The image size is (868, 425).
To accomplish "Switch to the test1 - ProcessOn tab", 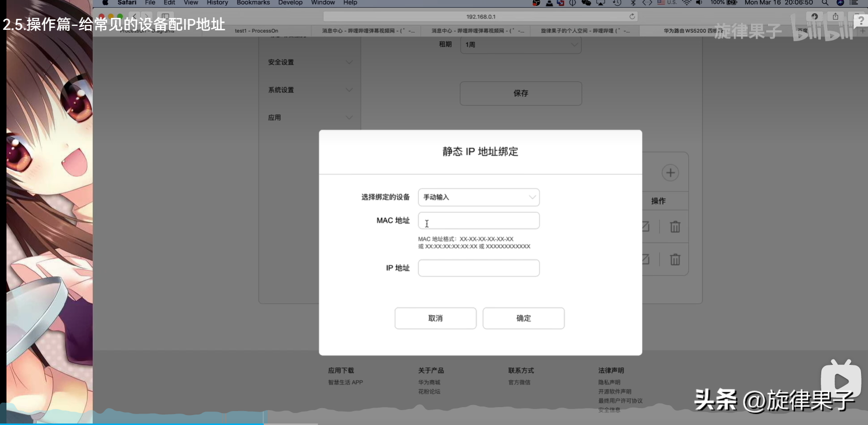I will point(256,31).
